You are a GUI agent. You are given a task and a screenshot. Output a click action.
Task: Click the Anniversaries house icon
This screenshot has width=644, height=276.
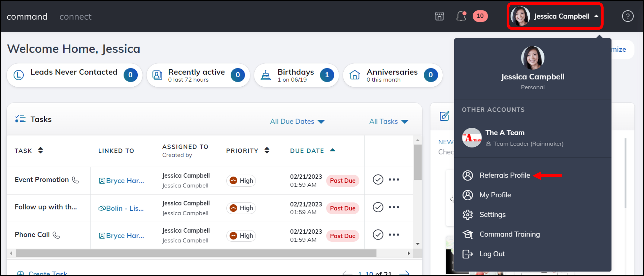(355, 75)
